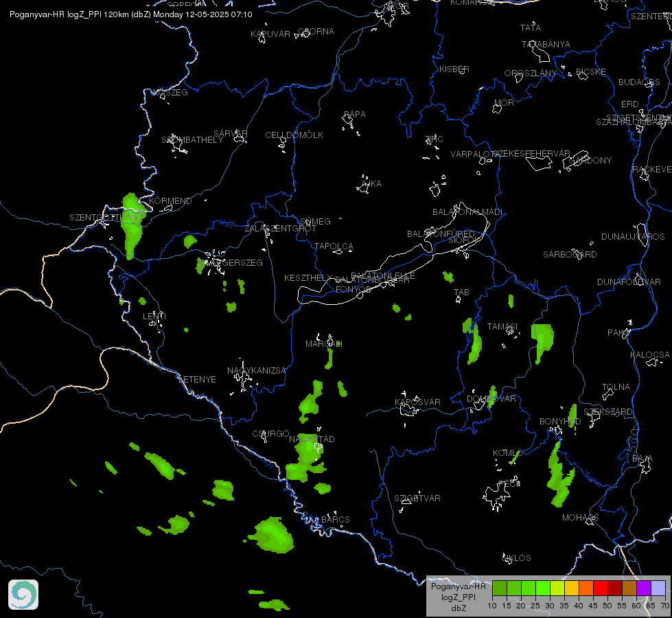672x618 pixels.
Task: Click the MOHÁCS city label
Action: coord(580,518)
